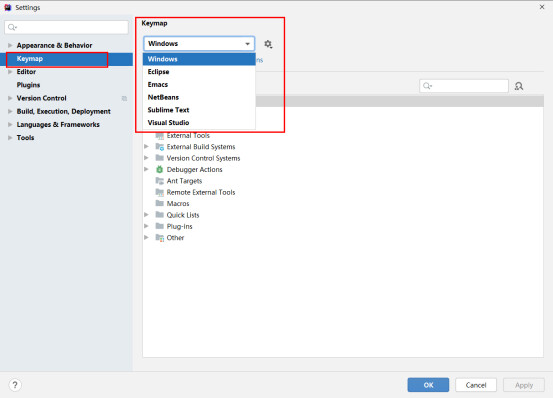Click the Cancel button

(x=476, y=385)
